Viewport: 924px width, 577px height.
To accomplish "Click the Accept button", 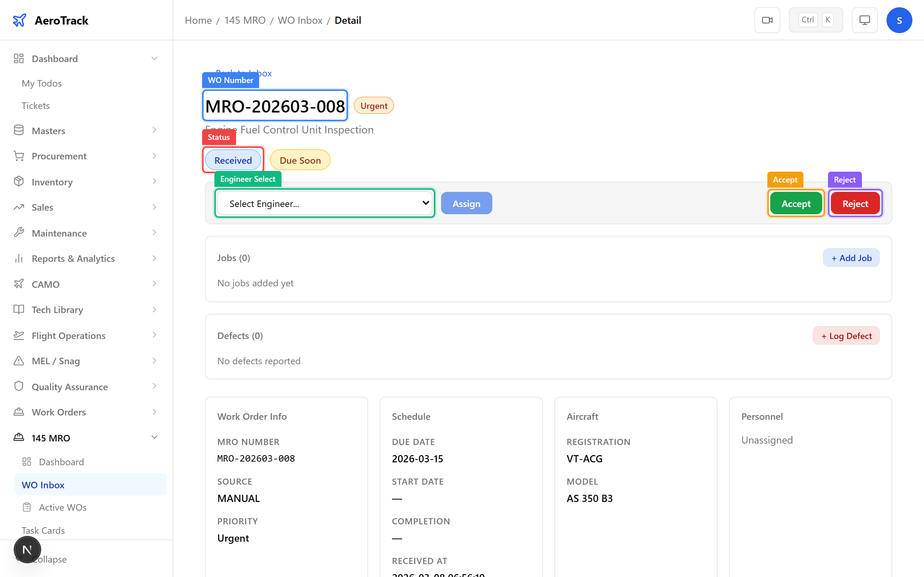I will [x=796, y=203].
